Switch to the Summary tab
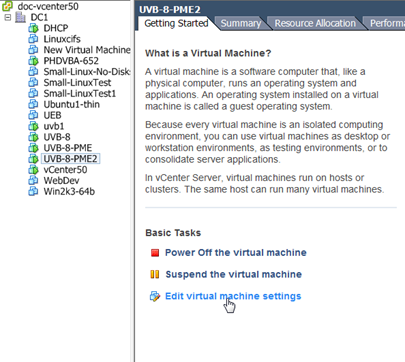The image size is (405, 362). [x=241, y=23]
